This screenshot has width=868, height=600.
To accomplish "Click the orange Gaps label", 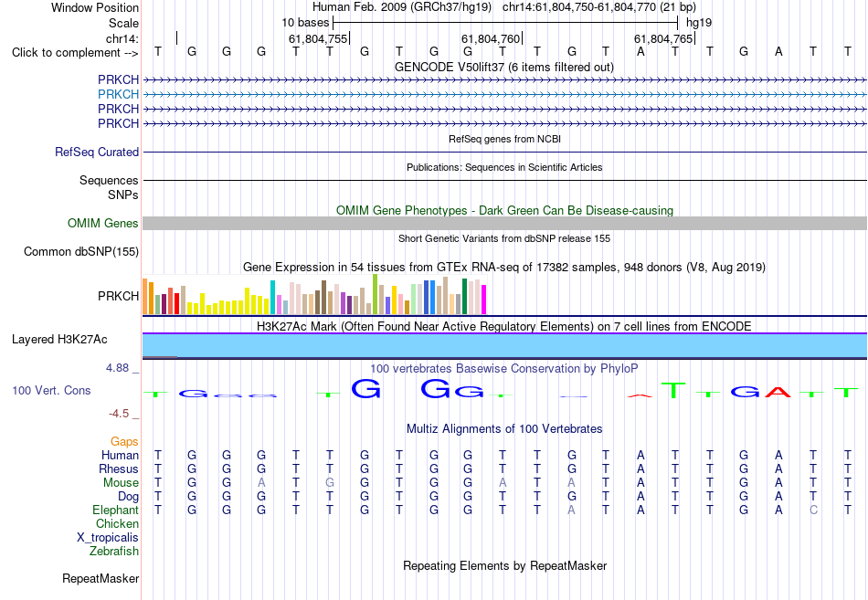I will (x=124, y=441).
